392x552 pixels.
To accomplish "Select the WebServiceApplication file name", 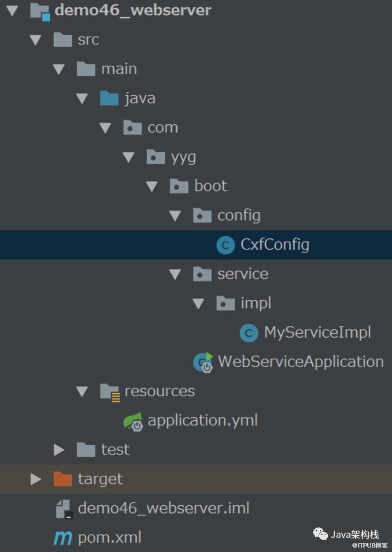I will coord(301,362).
